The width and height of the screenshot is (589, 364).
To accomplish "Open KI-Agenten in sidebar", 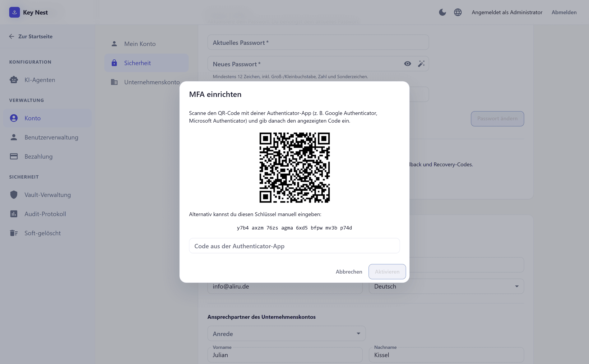I will click(48, 80).
